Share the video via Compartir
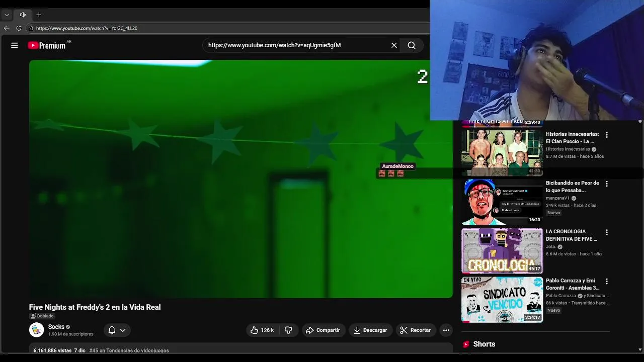The image size is (644, 362). [323, 330]
